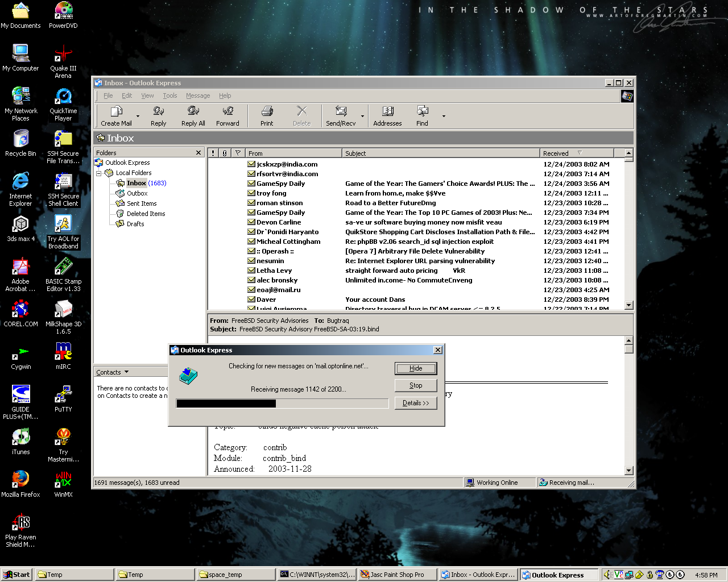Open the Addresses book icon
Screen dimensions: 728x582
coord(387,115)
